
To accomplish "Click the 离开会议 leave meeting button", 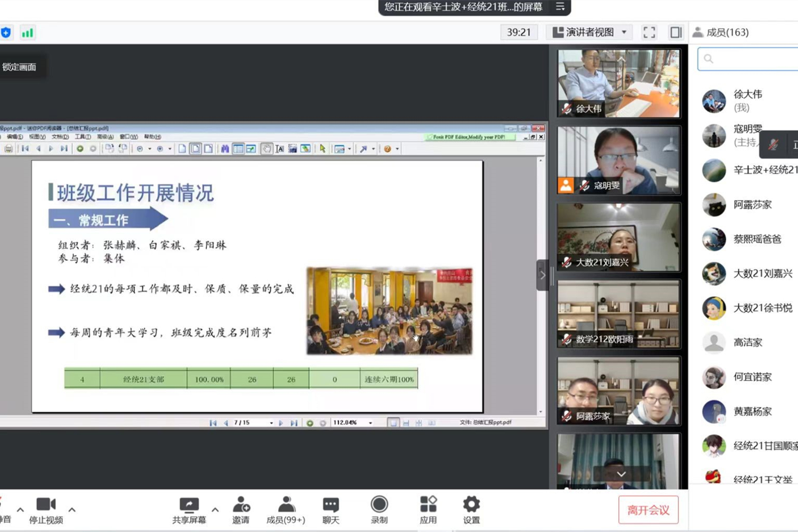I will click(x=648, y=510).
